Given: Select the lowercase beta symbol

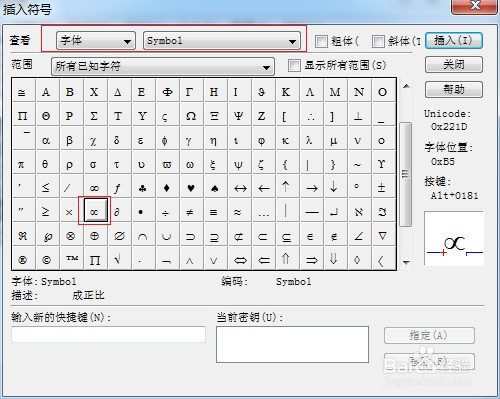Looking at the screenshot, I should point(70,140).
